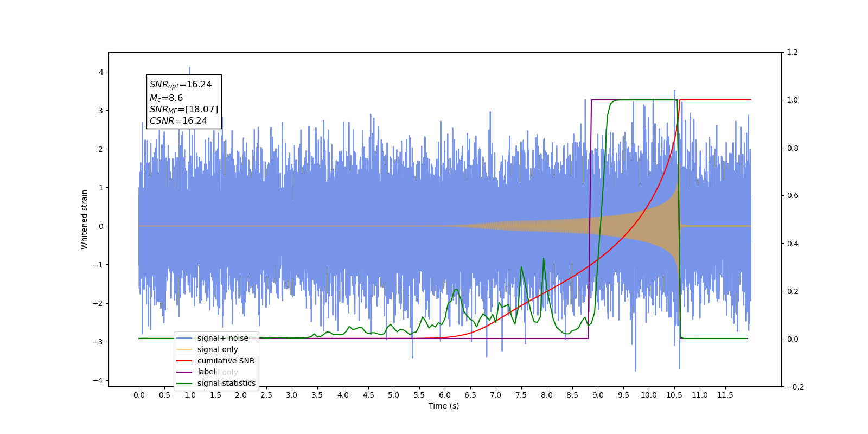868x434 pixels.
Task: Click the SNRMF=[18.07] annotation line
Action: pos(184,110)
